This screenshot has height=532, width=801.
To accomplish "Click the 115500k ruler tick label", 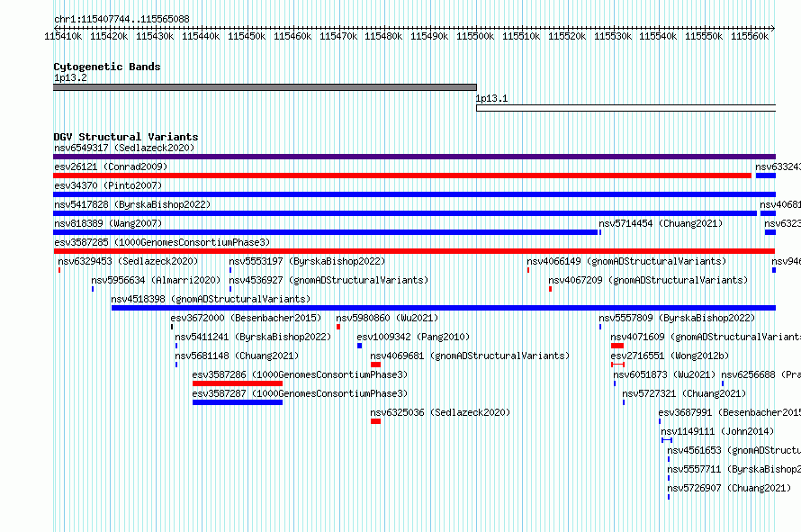I will pyautogui.click(x=475, y=36).
